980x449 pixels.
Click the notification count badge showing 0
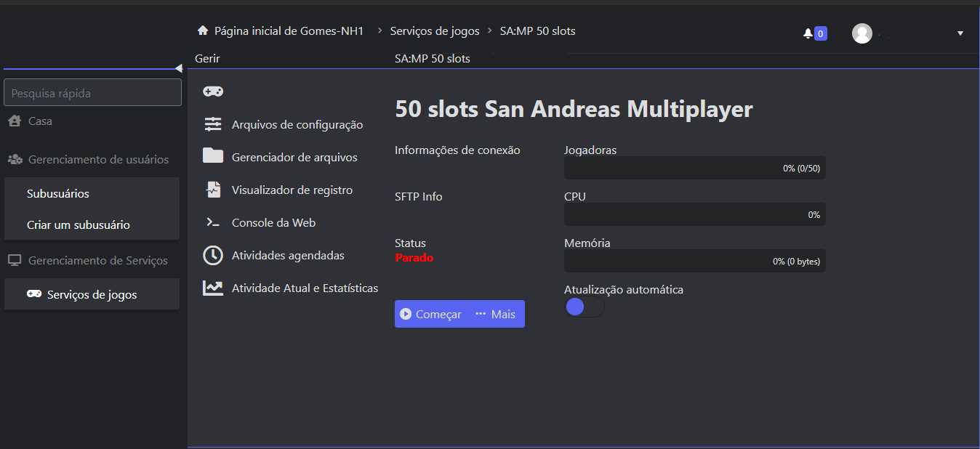(x=821, y=33)
